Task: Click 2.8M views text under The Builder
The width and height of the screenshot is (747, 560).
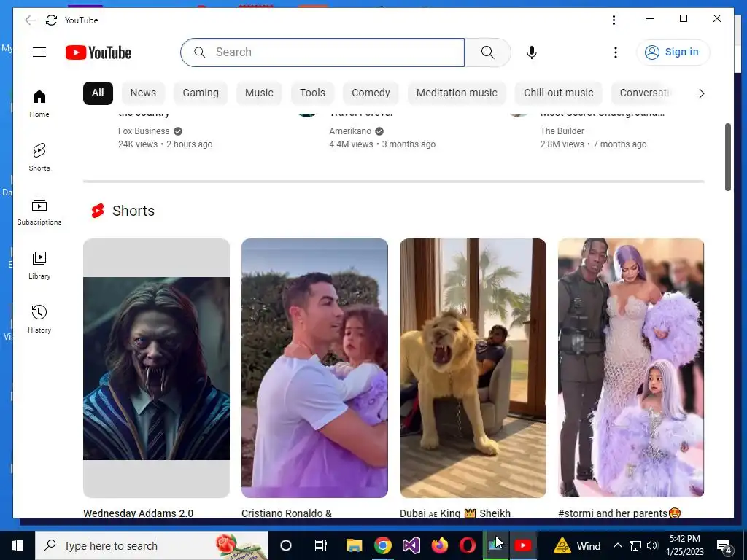Action: click(x=562, y=144)
